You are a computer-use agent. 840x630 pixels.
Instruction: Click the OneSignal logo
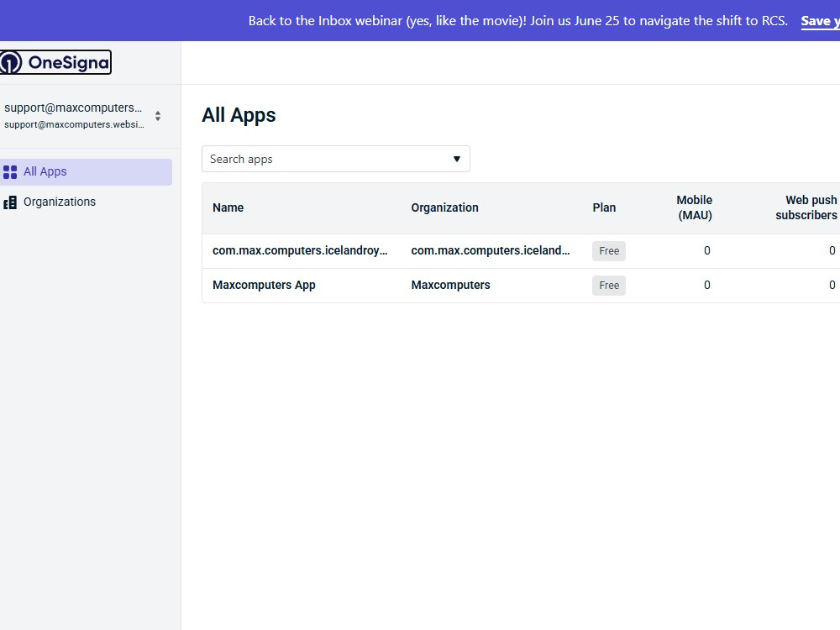[x=55, y=62]
